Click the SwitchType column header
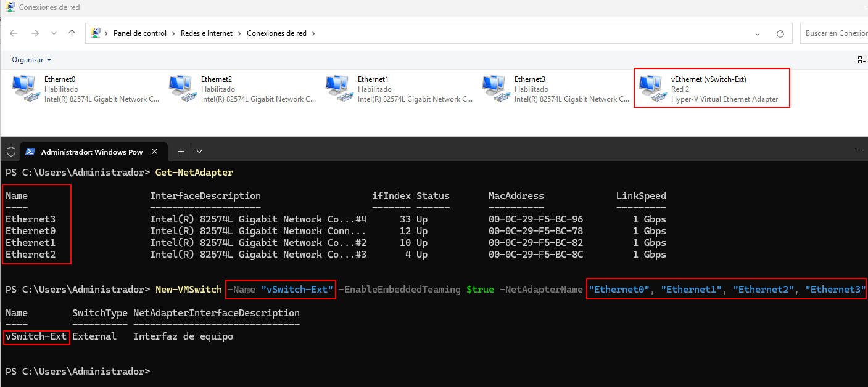868x387 pixels. [100, 313]
